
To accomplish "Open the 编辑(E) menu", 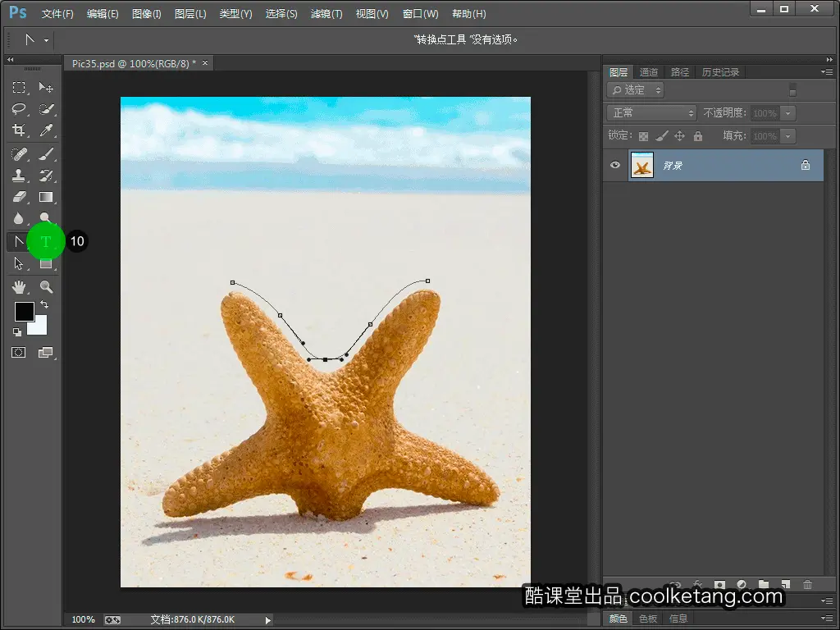I will pyautogui.click(x=103, y=14).
